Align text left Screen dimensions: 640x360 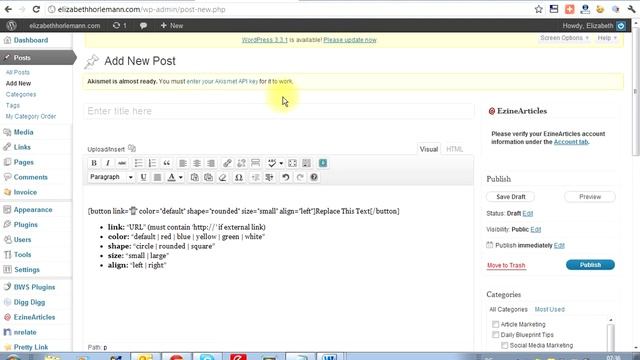[183, 163]
